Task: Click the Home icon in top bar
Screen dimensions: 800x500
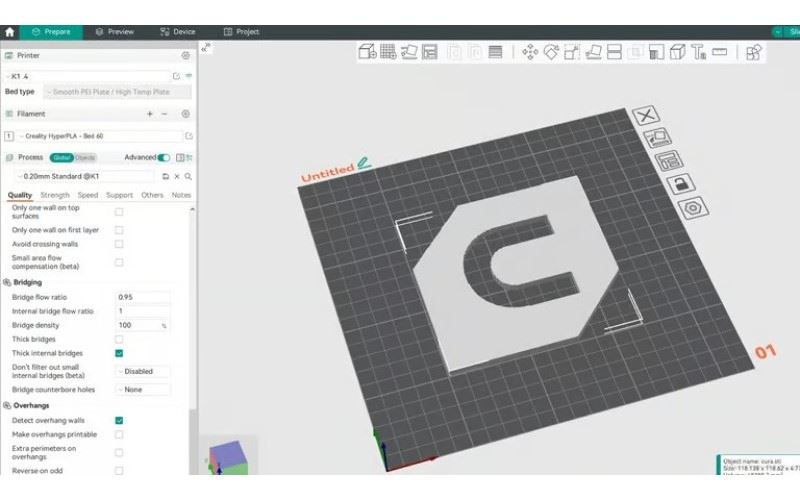Action: coord(10,32)
